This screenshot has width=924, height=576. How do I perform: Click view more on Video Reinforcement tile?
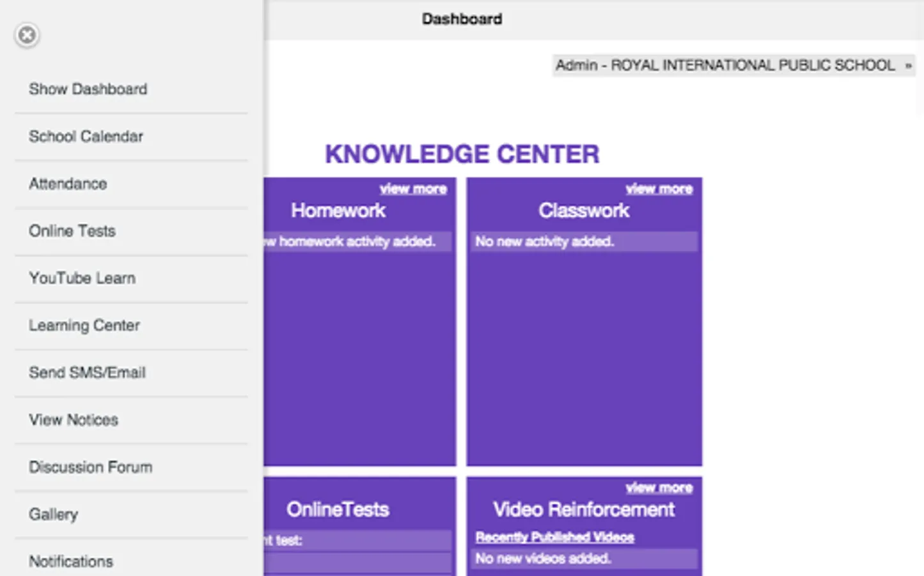point(659,488)
